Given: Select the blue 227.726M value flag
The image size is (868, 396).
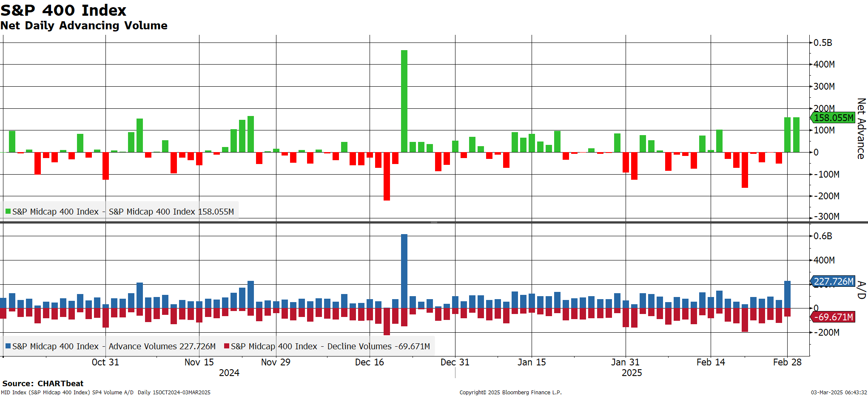Looking at the screenshot, I should (833, 281).
